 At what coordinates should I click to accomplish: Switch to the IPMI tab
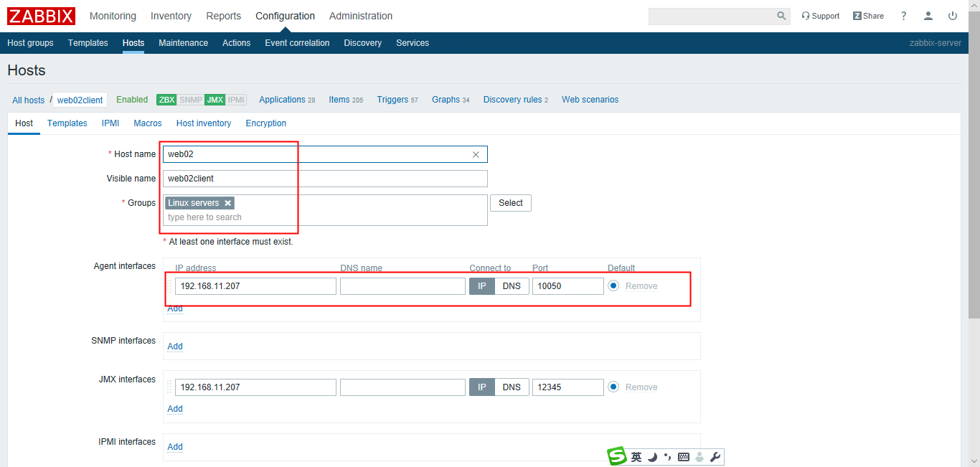[x=110, y=123]
